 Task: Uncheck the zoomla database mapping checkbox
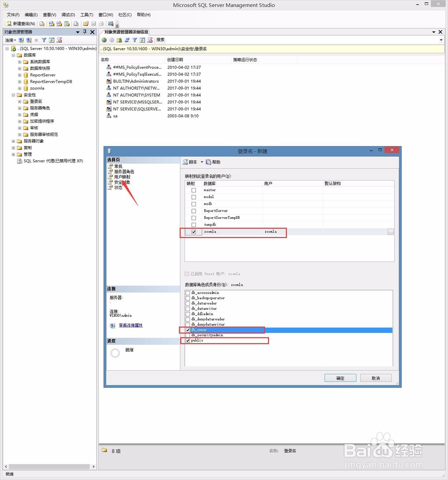click(x=194, y=232)
